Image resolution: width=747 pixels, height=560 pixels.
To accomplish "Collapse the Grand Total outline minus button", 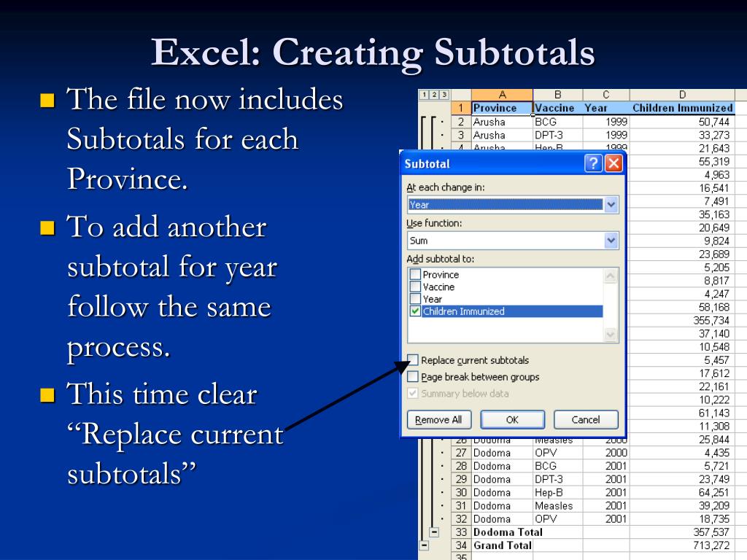I will pos(424,545).
